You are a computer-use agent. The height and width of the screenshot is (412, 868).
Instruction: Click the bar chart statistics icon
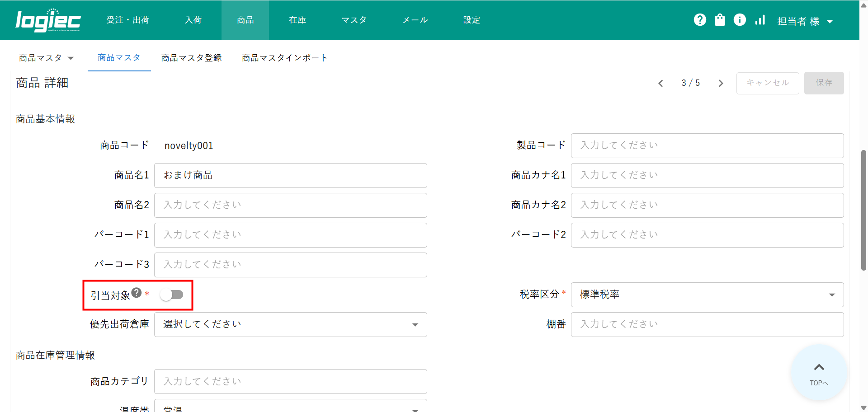point(760,20)
